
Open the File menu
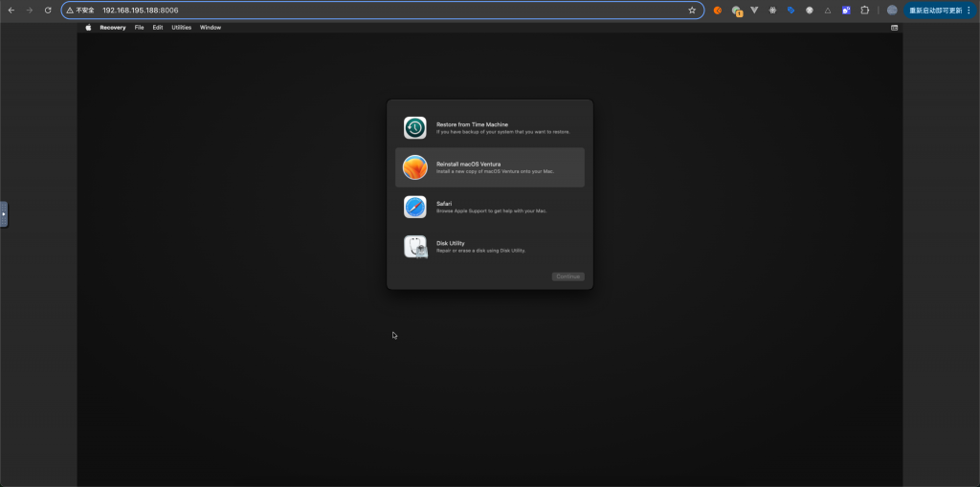tap(140, 28)
